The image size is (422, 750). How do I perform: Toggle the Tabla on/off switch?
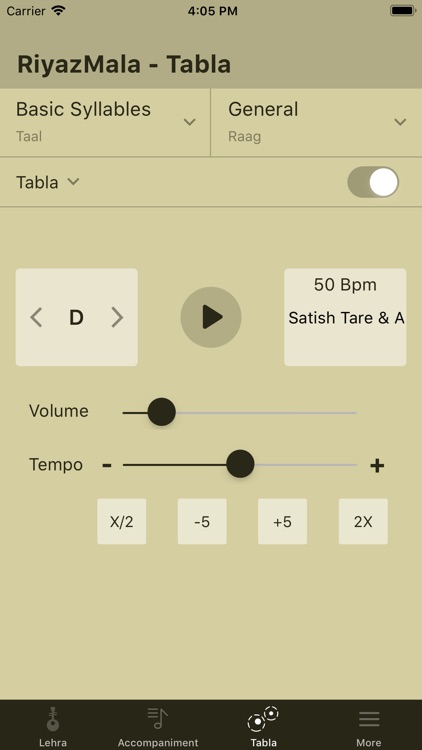(x=373, y=182)
